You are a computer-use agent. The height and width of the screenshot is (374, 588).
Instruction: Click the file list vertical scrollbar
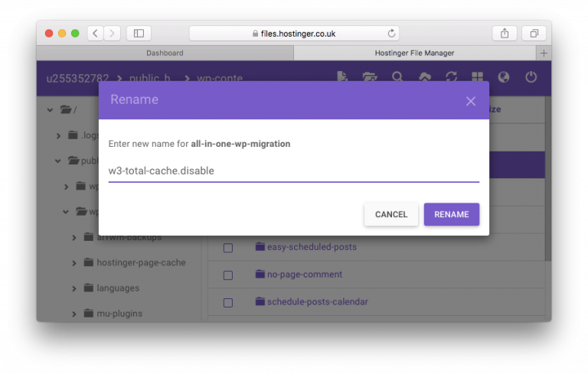click(548, 178)
